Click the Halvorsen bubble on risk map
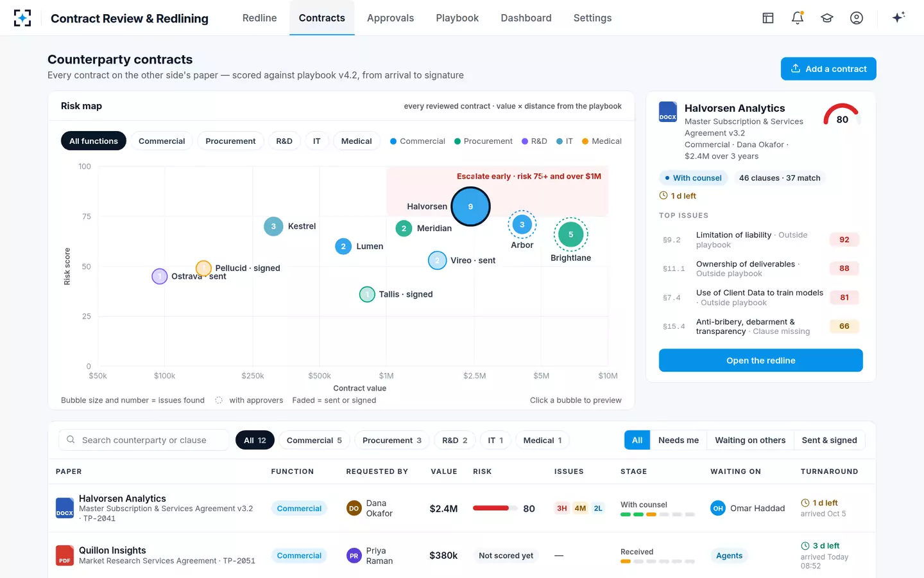The height and width of the screenshot is (578, 924). (x=470, y=206)
